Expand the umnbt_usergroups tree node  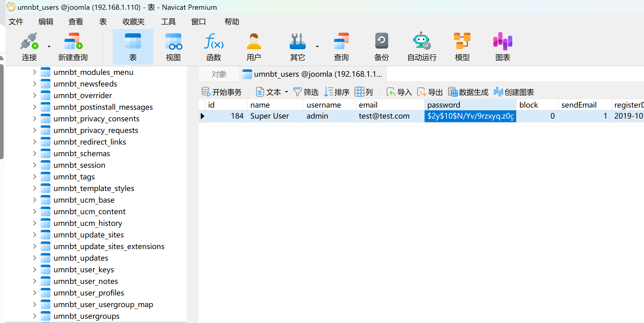35,316
